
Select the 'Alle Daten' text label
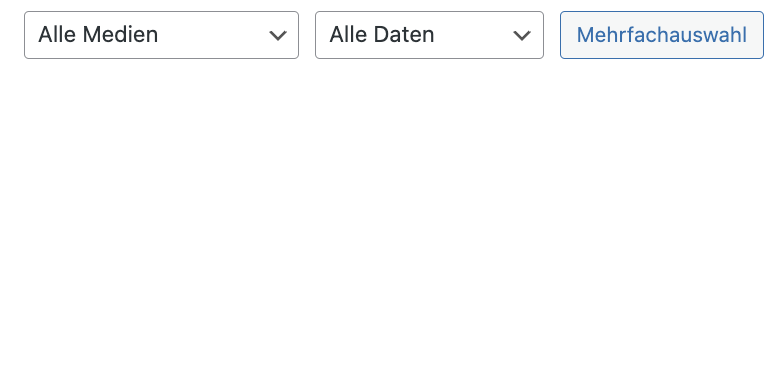[x=382, y=35]
